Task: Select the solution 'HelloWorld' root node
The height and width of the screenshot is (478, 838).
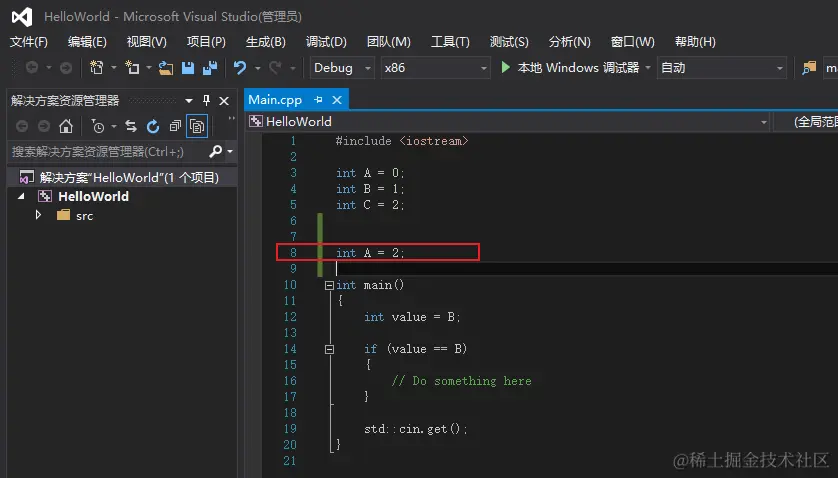Action: [122, 178]
